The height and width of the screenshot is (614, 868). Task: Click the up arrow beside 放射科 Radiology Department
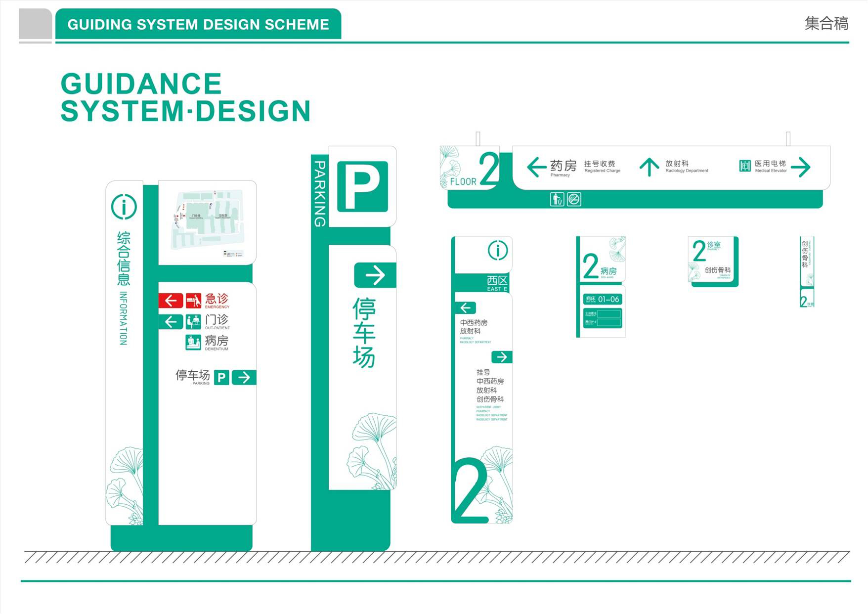pyautogui.click(x=649, y=167)
